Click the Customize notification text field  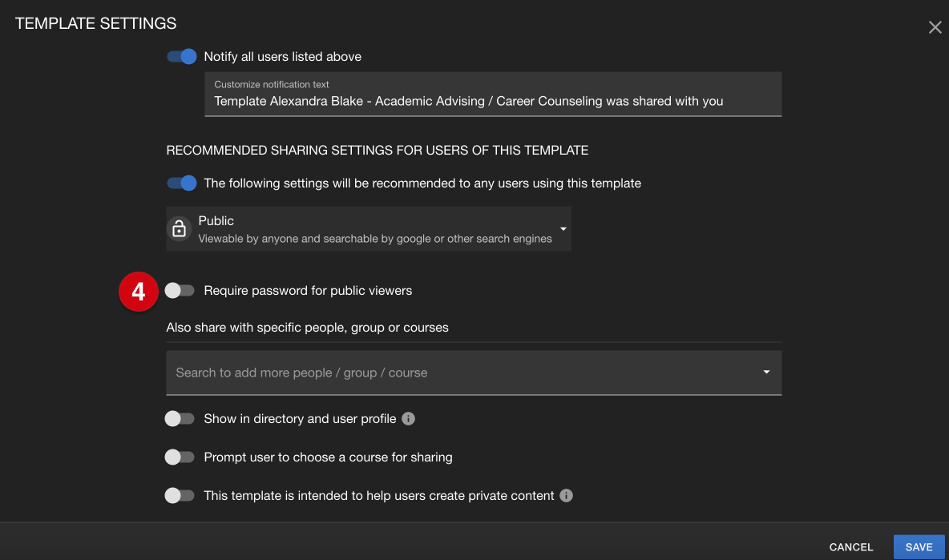pyautogui.click(x=493, y=95)
